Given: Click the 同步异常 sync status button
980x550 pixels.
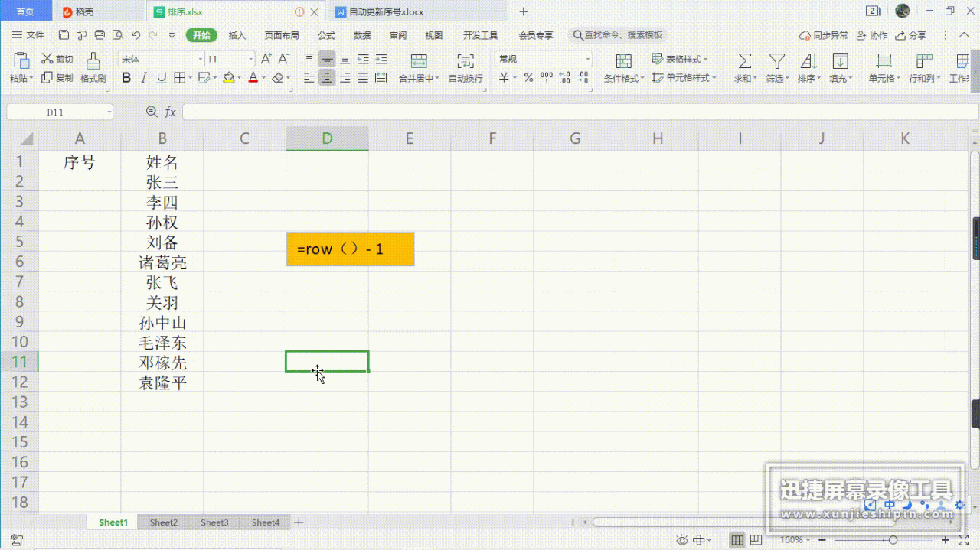Looking at the screenshot, I should coord(824,35).
